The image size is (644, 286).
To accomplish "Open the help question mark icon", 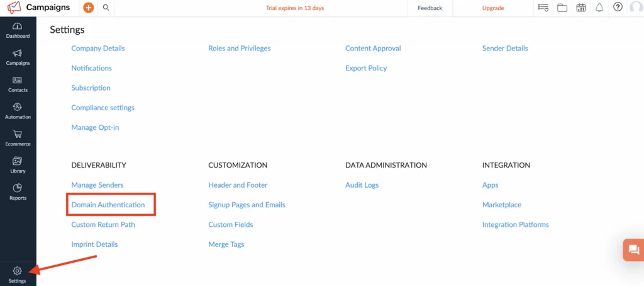I will click(618, 8).
